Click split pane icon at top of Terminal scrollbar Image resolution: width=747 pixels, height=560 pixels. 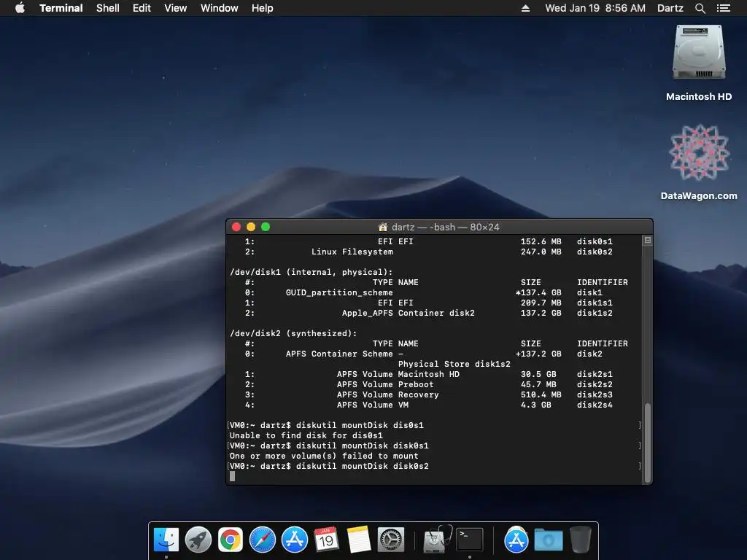(x=648, y=241)
